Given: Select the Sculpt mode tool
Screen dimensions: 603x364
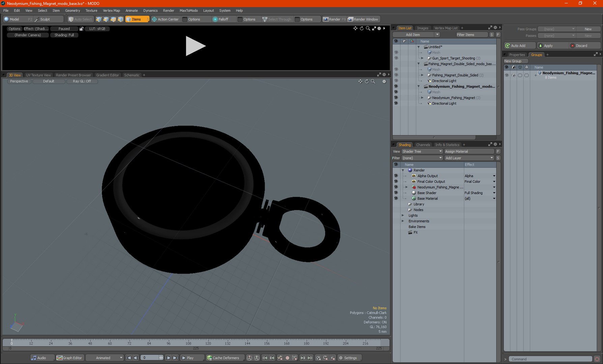Looking at the screenshot, I should (46, 19).
